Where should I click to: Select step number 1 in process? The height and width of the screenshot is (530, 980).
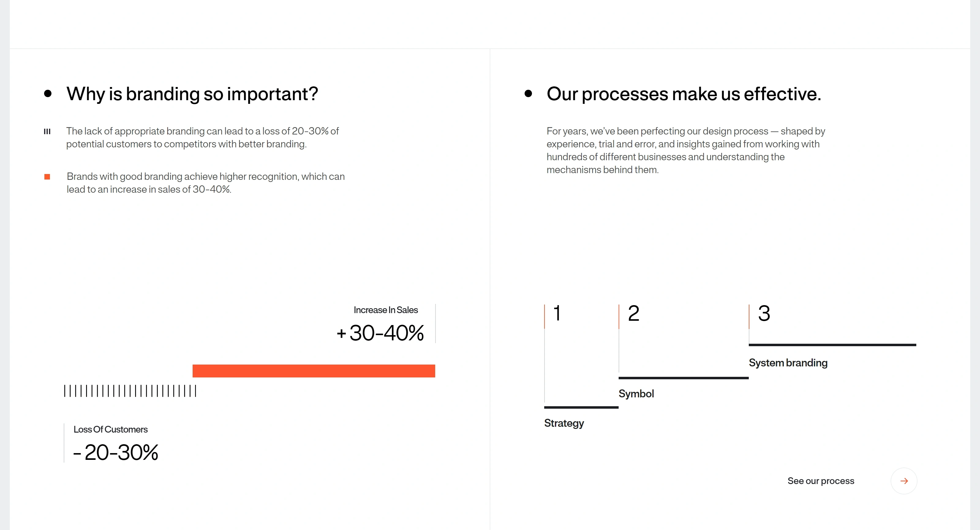pyautogui.click(x=556, y=313)
